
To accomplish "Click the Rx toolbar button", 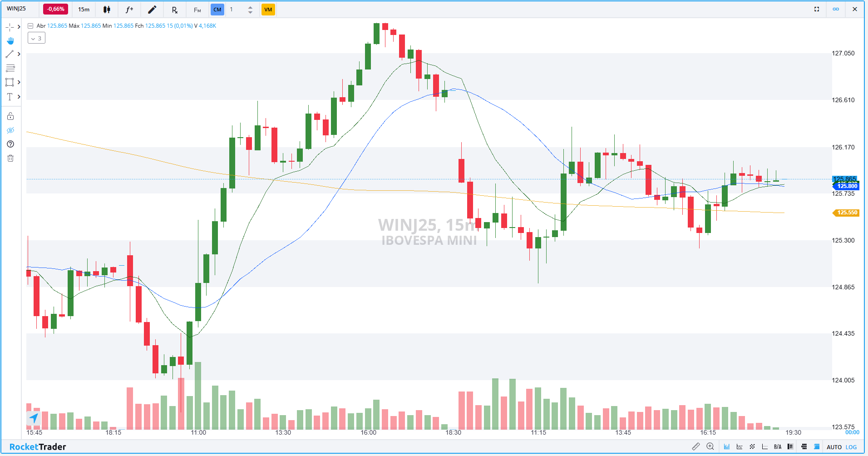I will coord(174,10).
